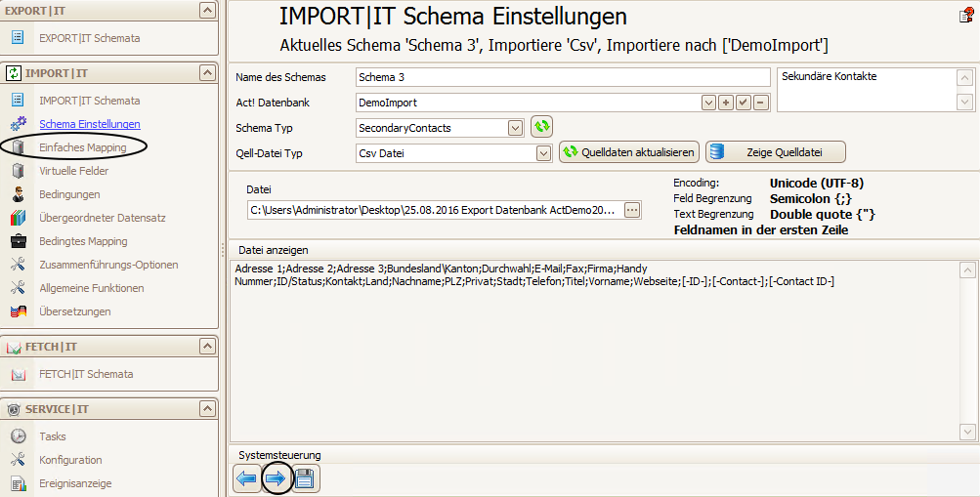
Task: Open Übersetzungen entry
Action: click(x=75, y=311)
